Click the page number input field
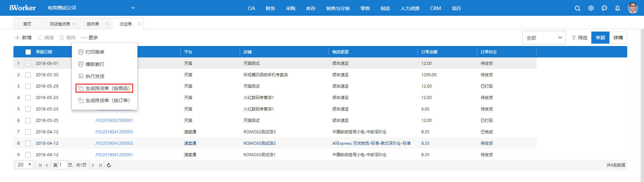644x182 pixels. 62,165
